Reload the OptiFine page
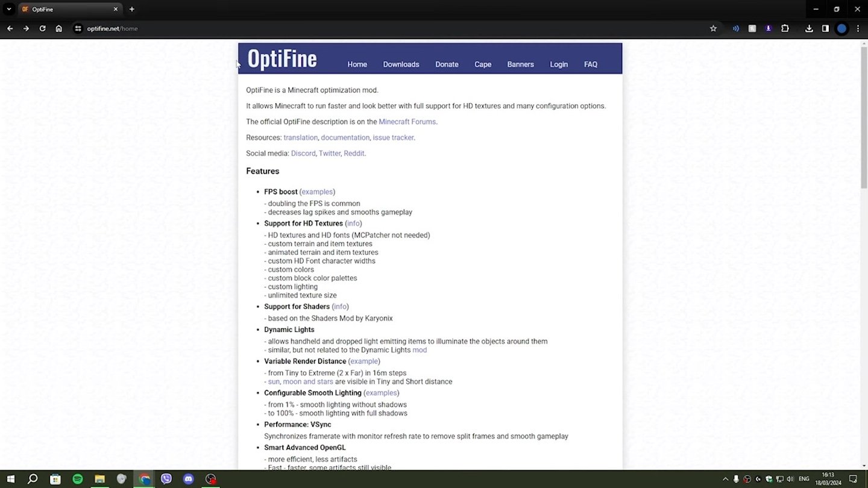The width and height of the screenshot is (868, 488). 42,28
